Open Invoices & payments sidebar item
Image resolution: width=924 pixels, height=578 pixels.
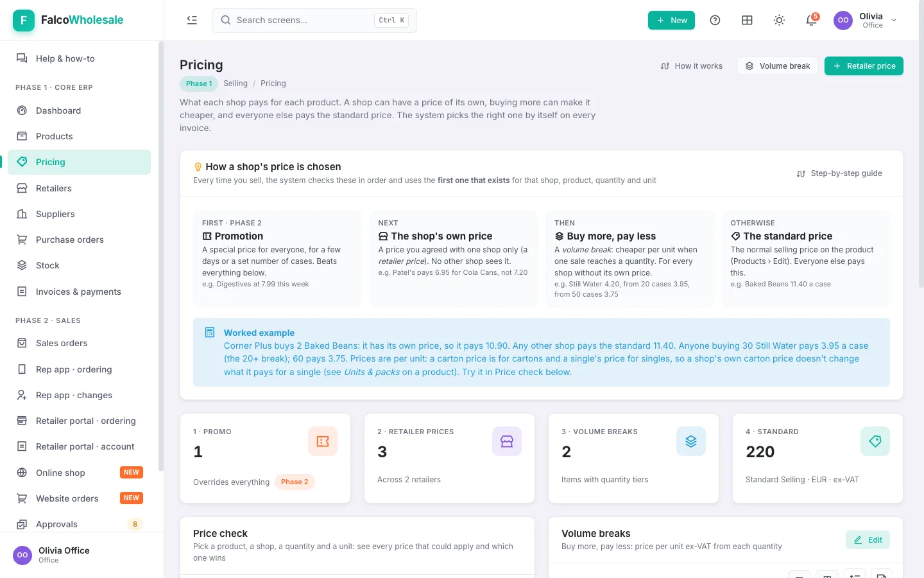[80, 292]
